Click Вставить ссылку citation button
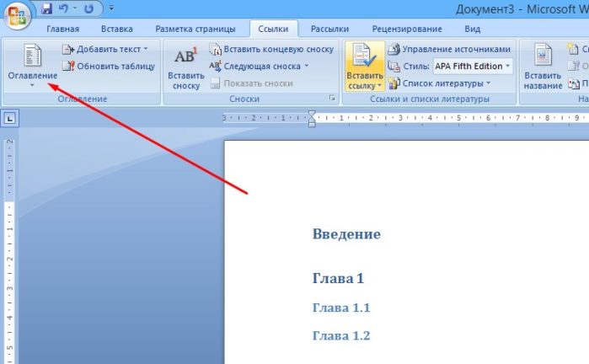Viewport: 589px width, 364px height. pyautogui.click(x=364, y=65)
